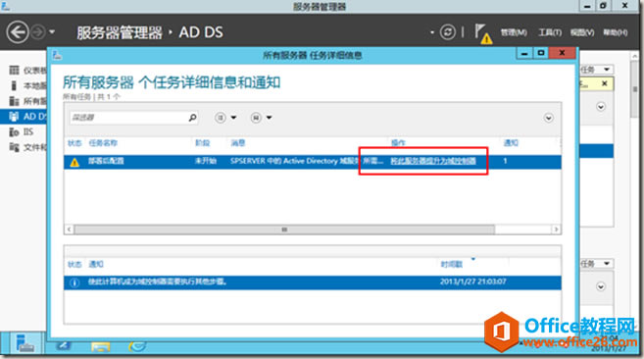Click the search magnifier in filter box

point(192,118)
